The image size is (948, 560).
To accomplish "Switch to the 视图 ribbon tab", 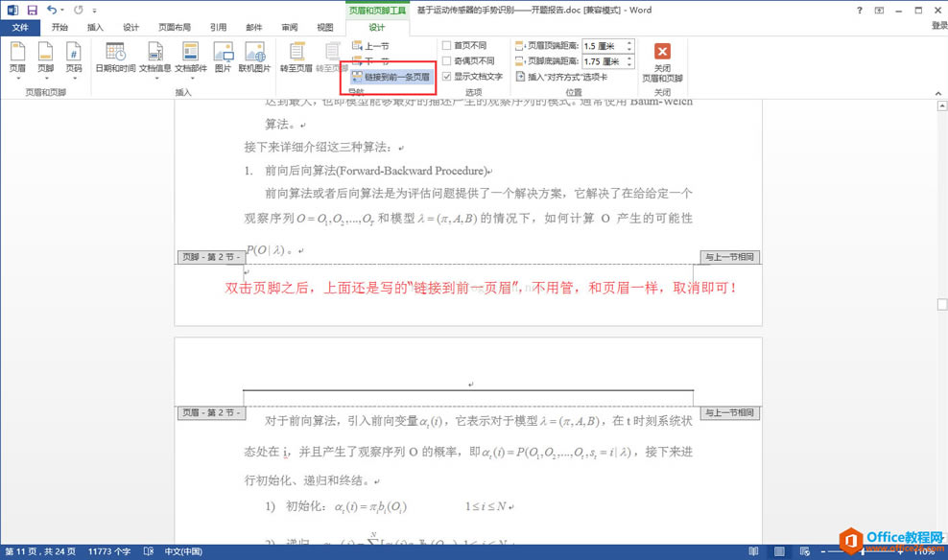I will (325, 27).
